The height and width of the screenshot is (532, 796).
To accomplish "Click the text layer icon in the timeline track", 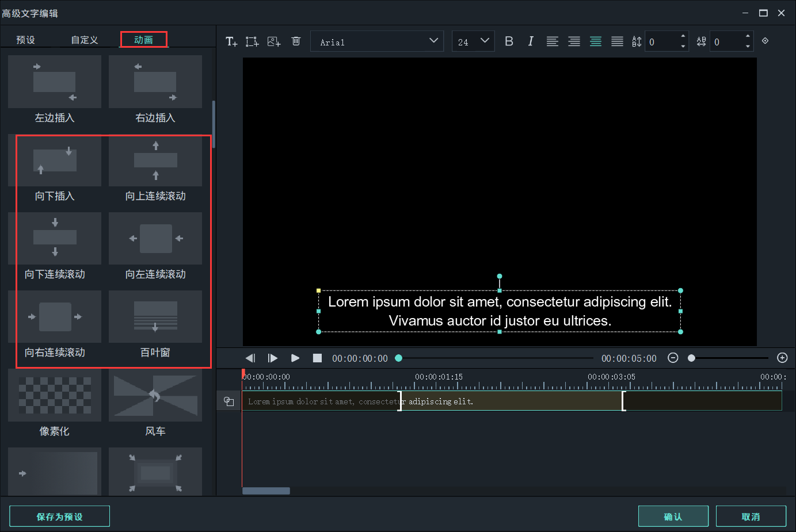I will pyautogui.click(x=229, y=401).
